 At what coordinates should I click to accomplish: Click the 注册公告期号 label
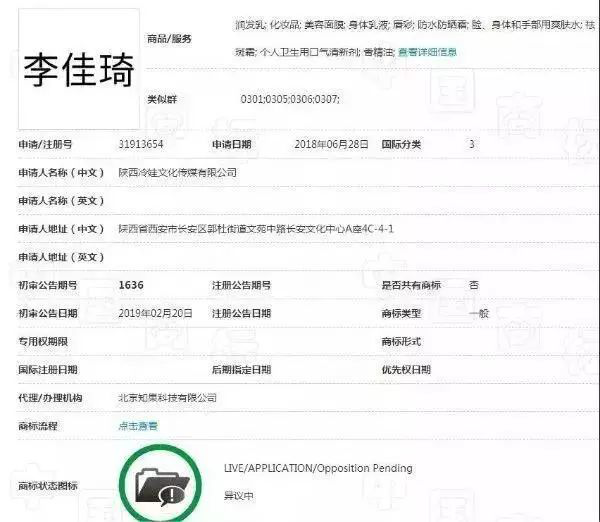(242, 285)
